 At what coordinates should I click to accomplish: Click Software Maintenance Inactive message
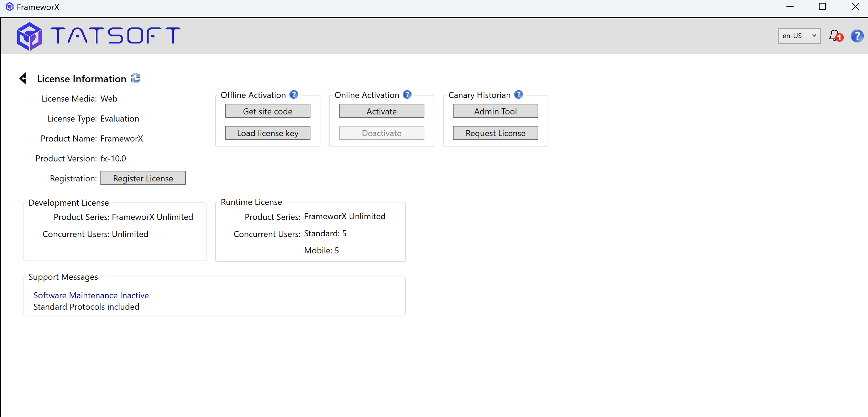click(91, 295)
